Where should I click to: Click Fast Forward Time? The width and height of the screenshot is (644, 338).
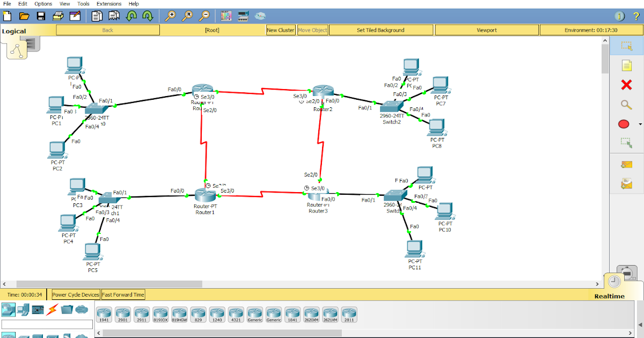tap(122, 294)
